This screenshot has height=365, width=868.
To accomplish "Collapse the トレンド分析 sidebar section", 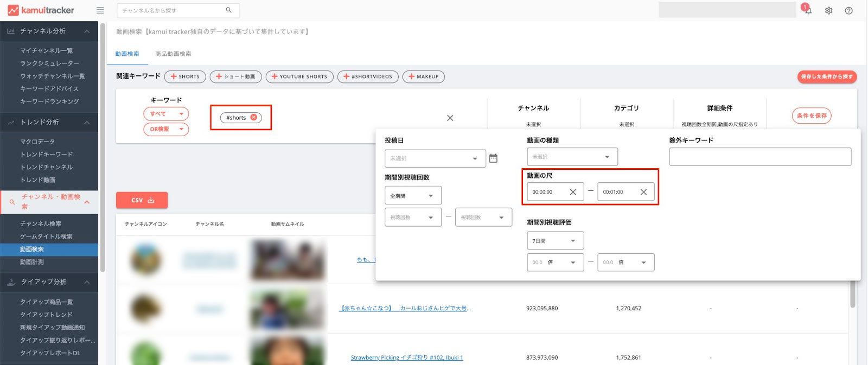I will pos(87,123).
